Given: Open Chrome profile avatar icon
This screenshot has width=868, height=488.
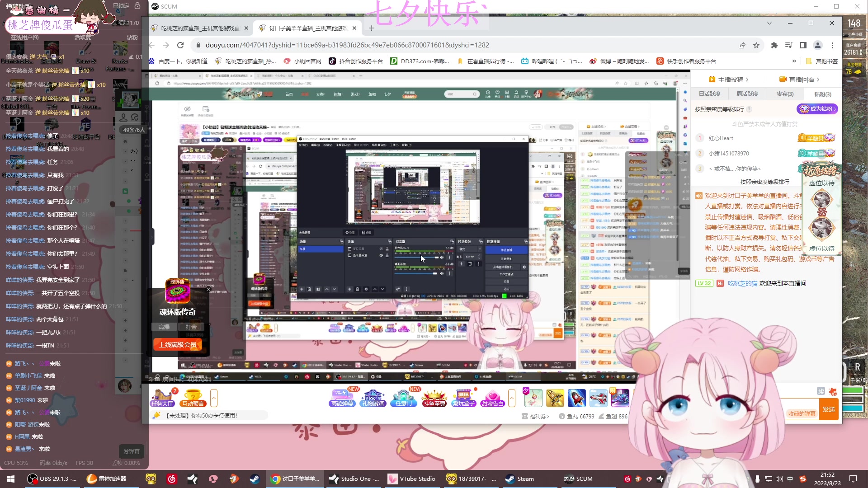Looking at the screenshot, I should tap(818, 45).
